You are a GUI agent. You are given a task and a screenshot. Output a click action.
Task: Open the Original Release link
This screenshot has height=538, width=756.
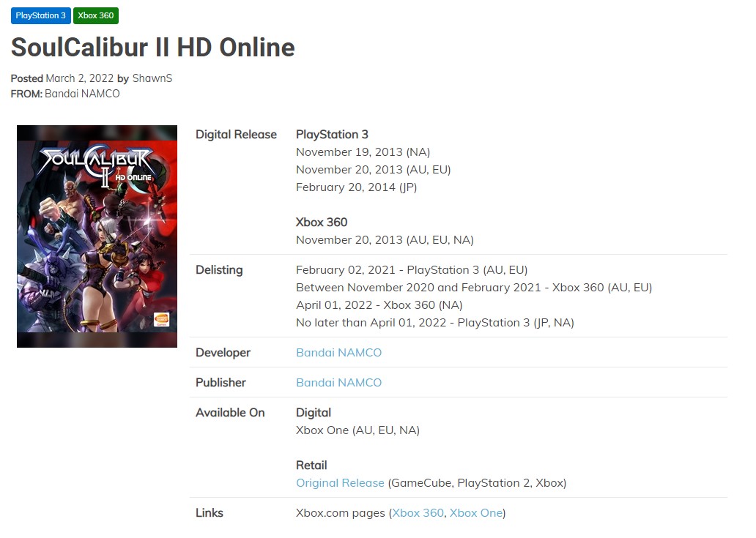point(340,482)
